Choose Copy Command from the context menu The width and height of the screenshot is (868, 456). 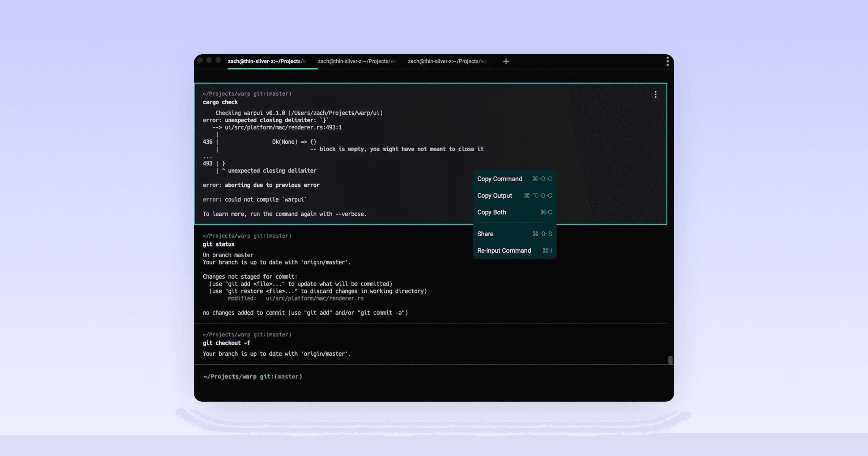click(x=515, y=179)
